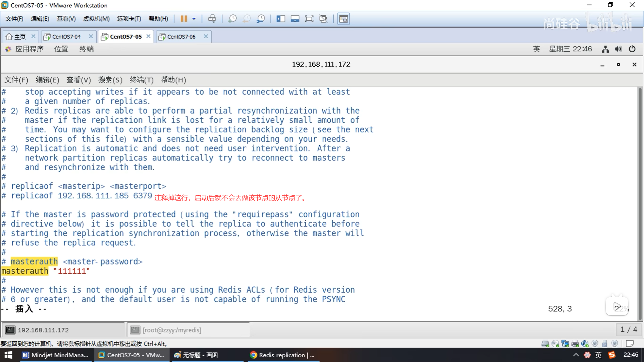Enter full screen mode

click(x=309, y=19)
